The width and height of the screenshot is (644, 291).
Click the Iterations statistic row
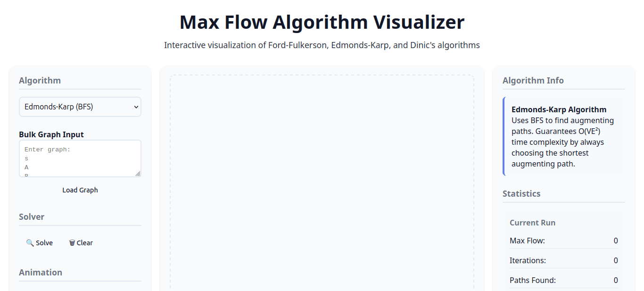click(563, 260)
